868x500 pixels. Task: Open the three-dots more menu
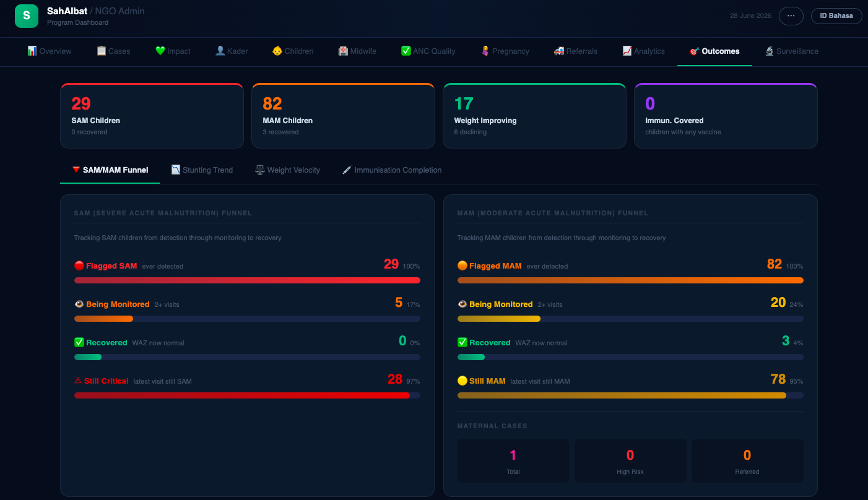791,16
